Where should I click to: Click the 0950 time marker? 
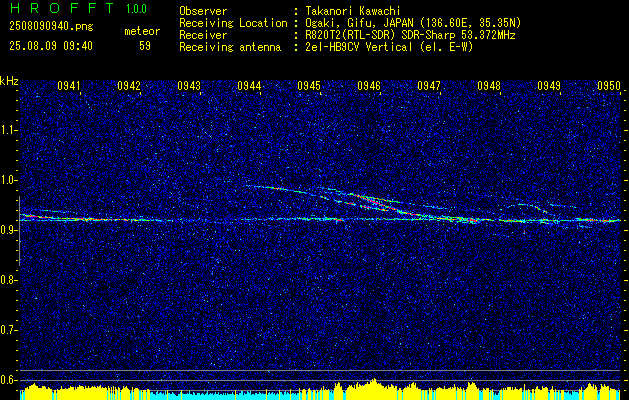coord(609,85)
